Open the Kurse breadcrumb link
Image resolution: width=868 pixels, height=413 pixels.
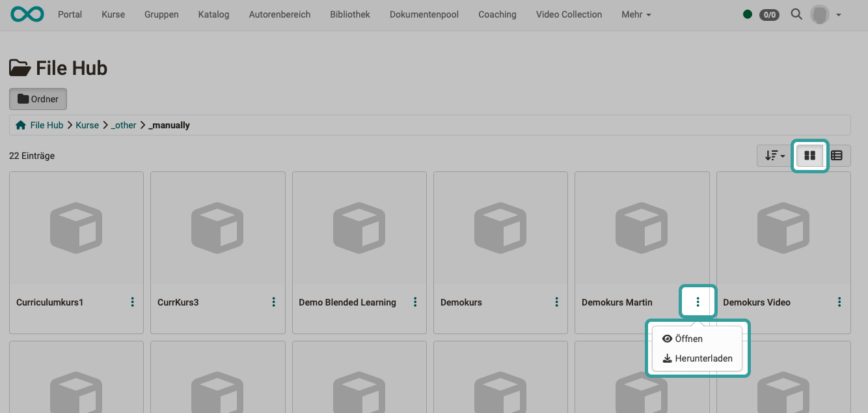click(87, 124)
